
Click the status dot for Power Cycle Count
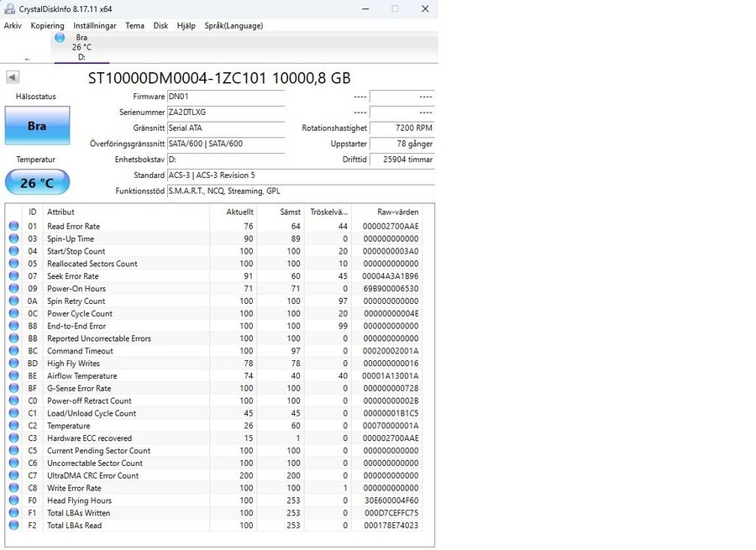click(13, 314)
